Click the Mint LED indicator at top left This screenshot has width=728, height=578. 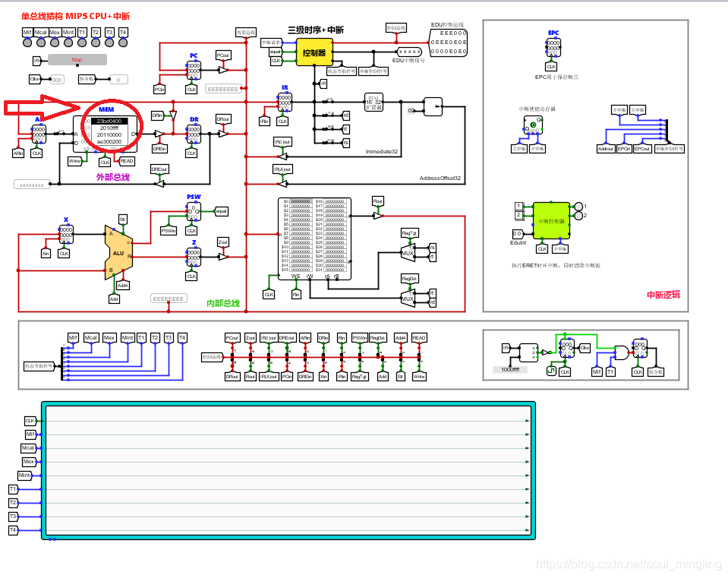coord(68,43)
